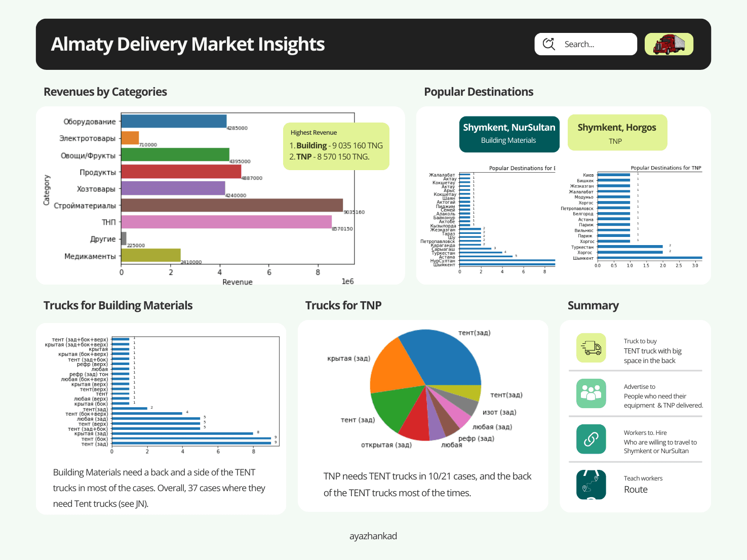Click the изот (зад) pie label

click(499, 412)
